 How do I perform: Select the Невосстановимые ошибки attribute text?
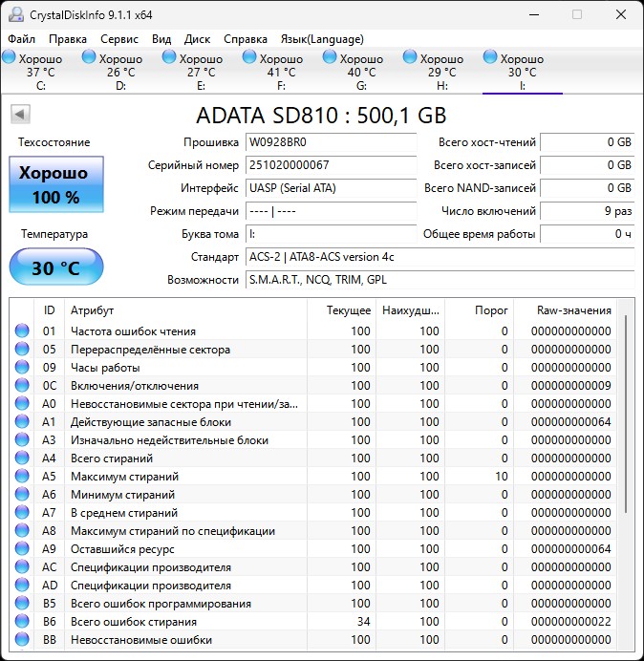[x=141, y=639]
